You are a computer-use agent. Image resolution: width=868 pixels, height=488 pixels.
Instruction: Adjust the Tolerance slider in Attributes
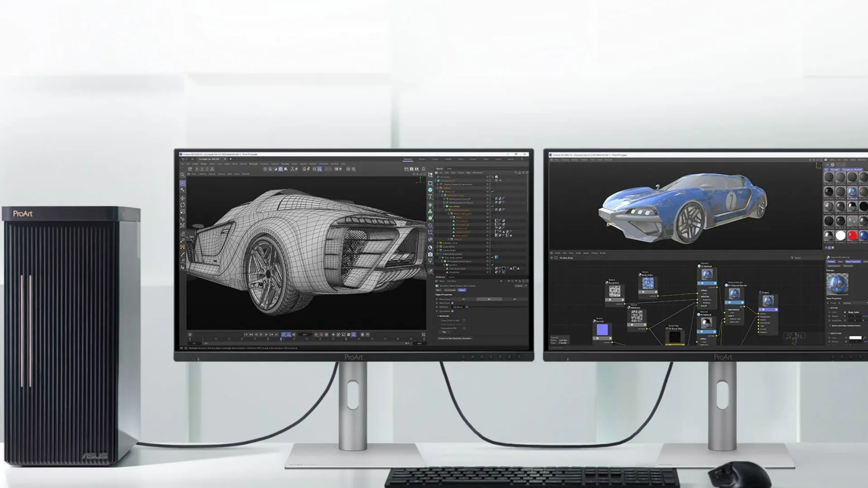497,307
